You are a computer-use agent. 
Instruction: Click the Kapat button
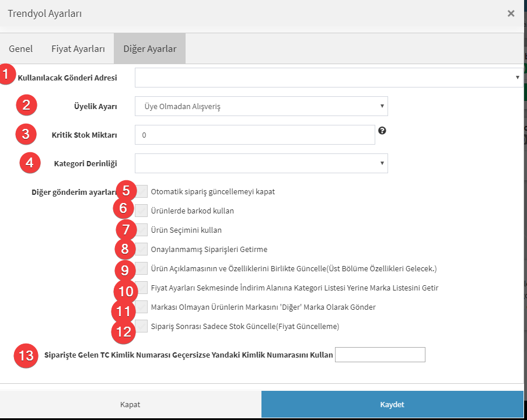point(130,404)
